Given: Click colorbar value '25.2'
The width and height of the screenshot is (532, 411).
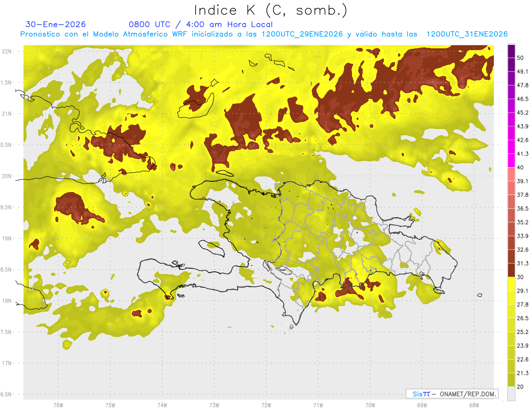Looking at the screenshot, I should pos(523,332).
